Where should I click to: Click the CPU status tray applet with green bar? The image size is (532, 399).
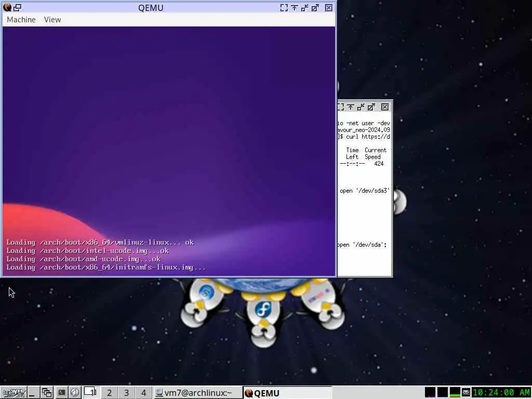[455, 393]
